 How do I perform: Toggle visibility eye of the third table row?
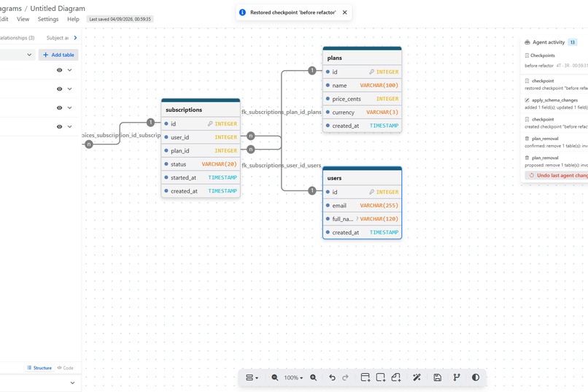pos(59,107)
